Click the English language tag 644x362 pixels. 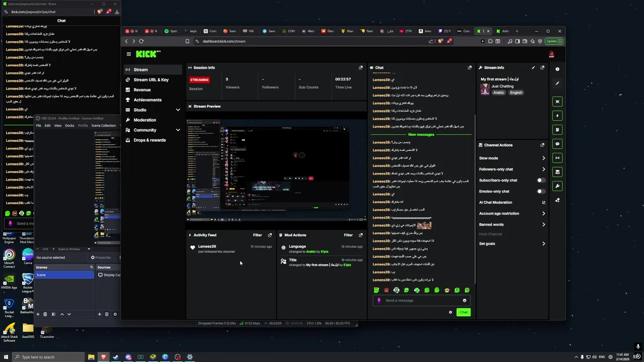click(x=516, y=93)
